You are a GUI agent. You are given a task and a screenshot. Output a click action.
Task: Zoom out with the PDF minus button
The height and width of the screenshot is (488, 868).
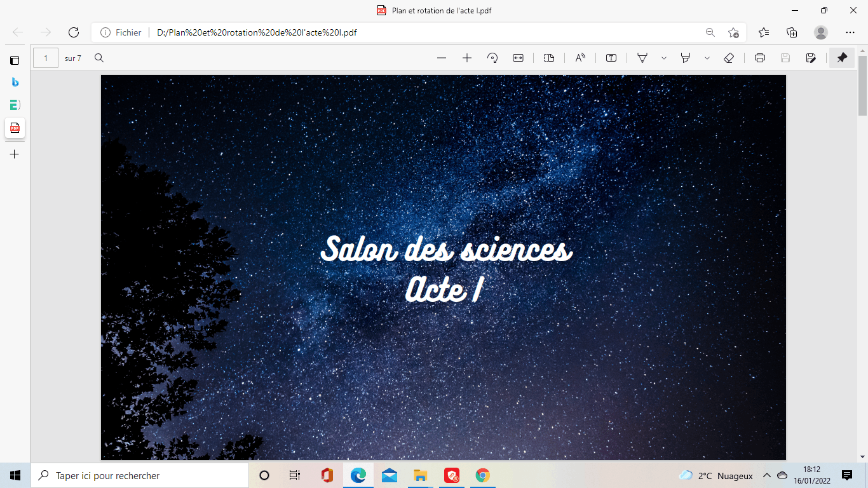[442, 58]
